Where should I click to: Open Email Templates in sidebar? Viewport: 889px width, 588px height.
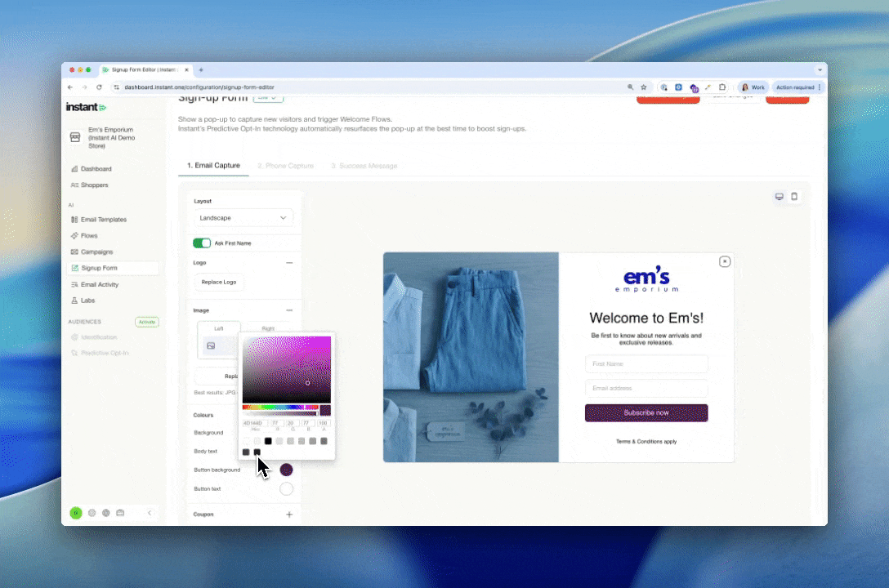point(103,220)
